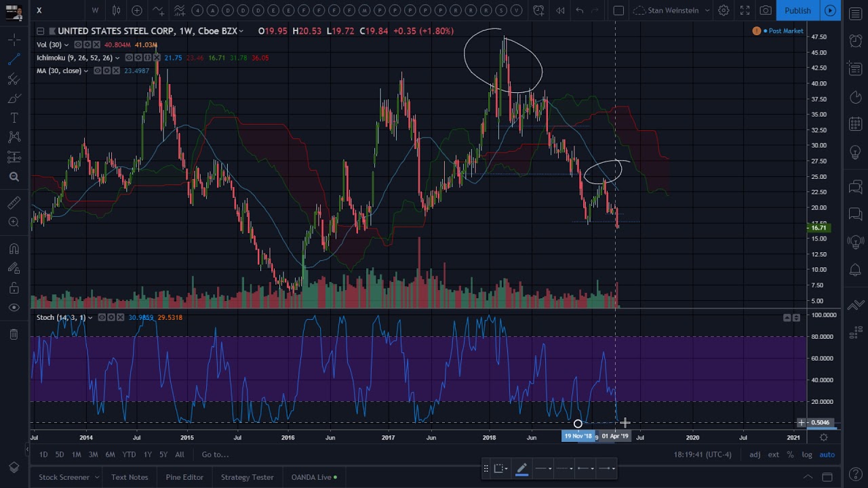Screen dimensions: 868x488
Task: Toggle visibility of the Vol indicator
Action: point(78,45)
